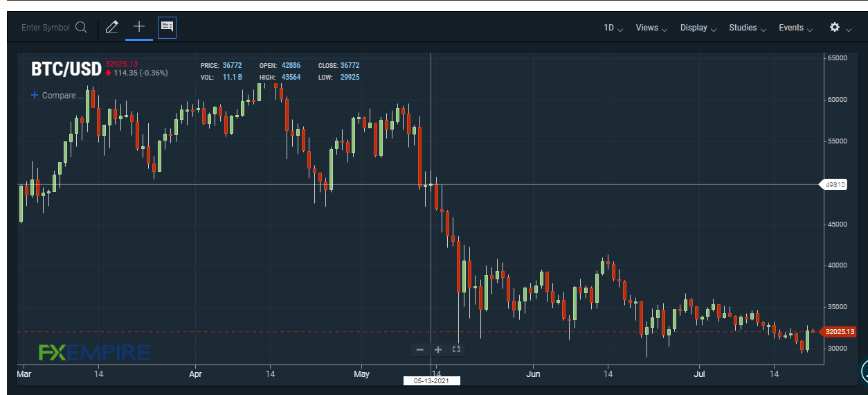Click the 05-13-2021 date marker
This screenshot has height=395, width=868.
[x=432, y=380]
